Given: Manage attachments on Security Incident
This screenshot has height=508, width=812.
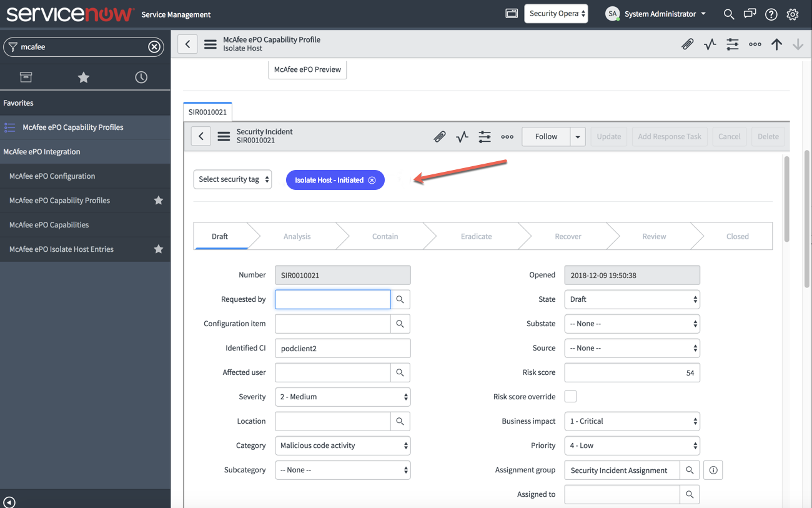Looking at the screenshot, I should [440, 136].
